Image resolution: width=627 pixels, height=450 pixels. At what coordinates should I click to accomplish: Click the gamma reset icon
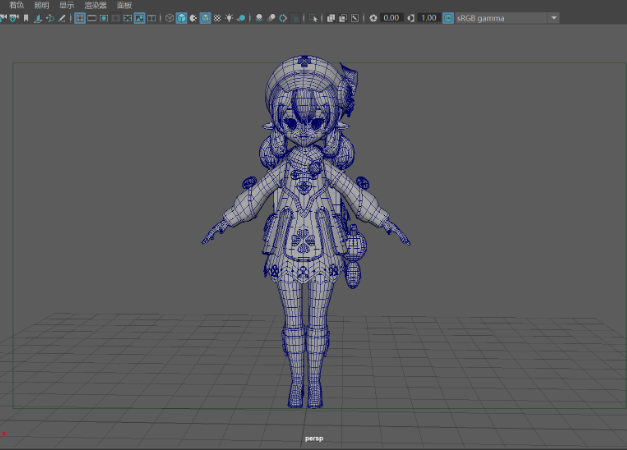click(x=411, y=18)
